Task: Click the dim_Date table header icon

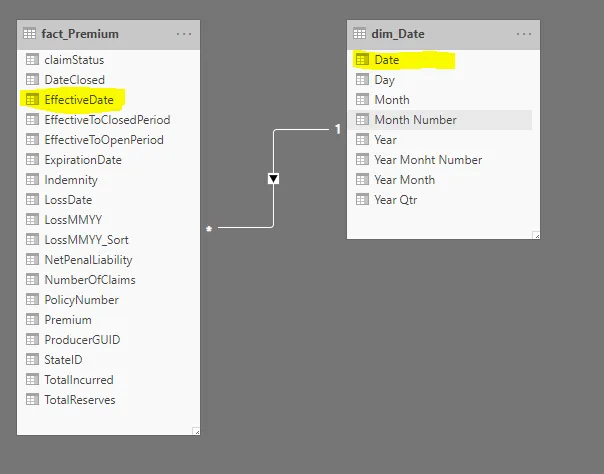Action: tap(360, 34)
